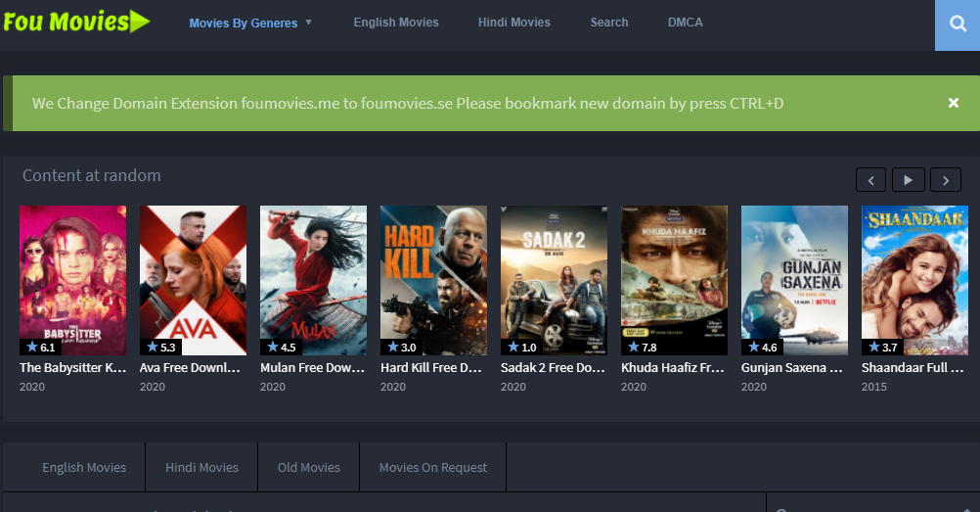
Task: Click the 4.5 star rating on Mulan
Action: [x=282, y=347]
